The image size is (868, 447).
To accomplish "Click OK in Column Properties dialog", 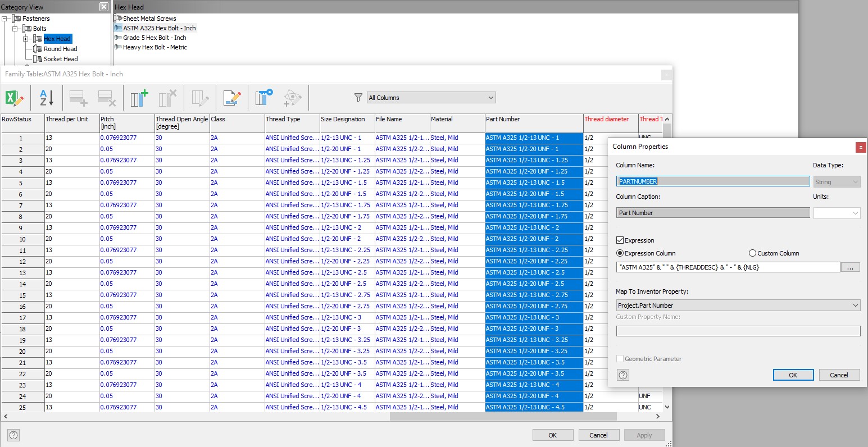I will pos(793,375).
